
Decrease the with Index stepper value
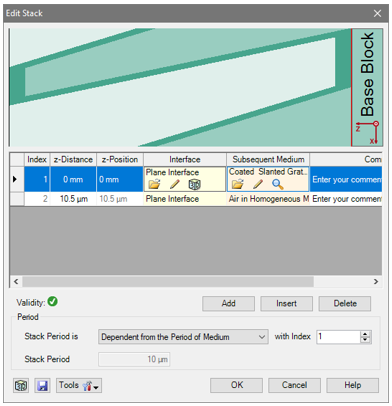point(365,340)
